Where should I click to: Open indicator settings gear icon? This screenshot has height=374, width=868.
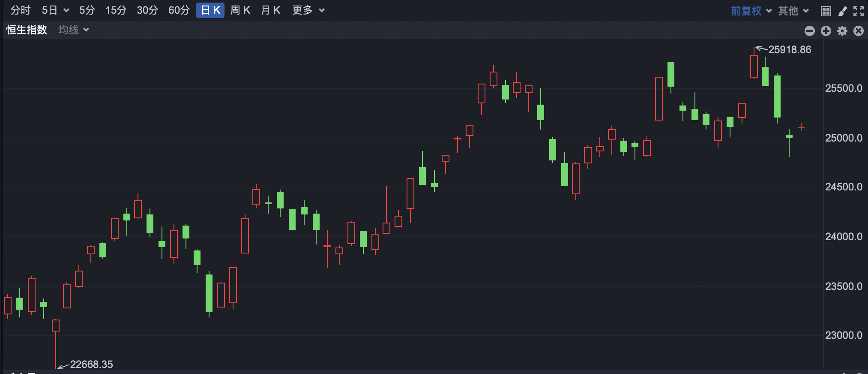click(x=842, y=31)
